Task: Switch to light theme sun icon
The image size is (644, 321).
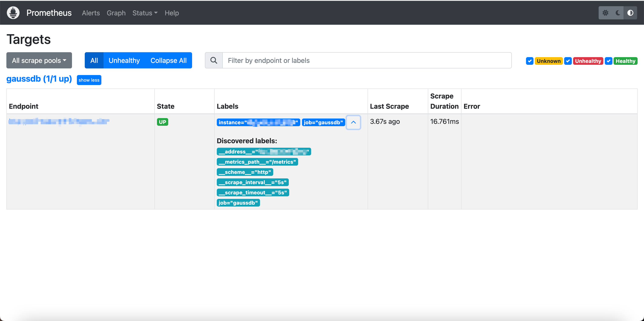Action: (x=605, y=13)
